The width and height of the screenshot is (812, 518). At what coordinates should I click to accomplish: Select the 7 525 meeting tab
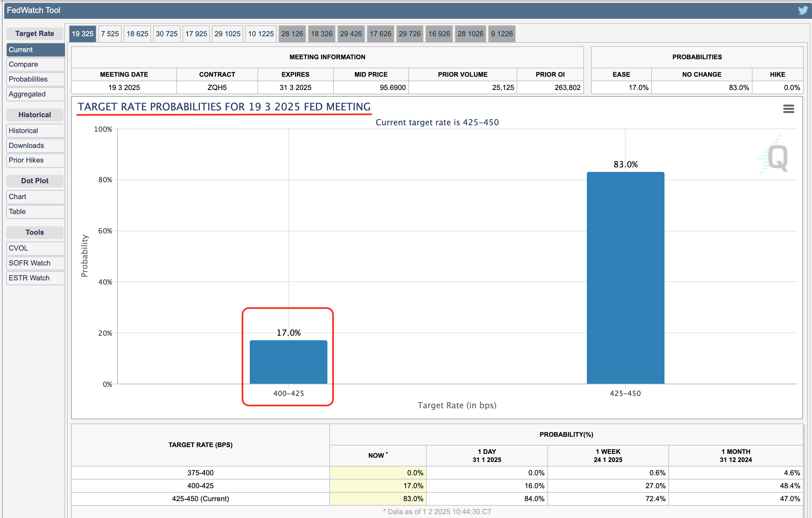tap(110, 34)
